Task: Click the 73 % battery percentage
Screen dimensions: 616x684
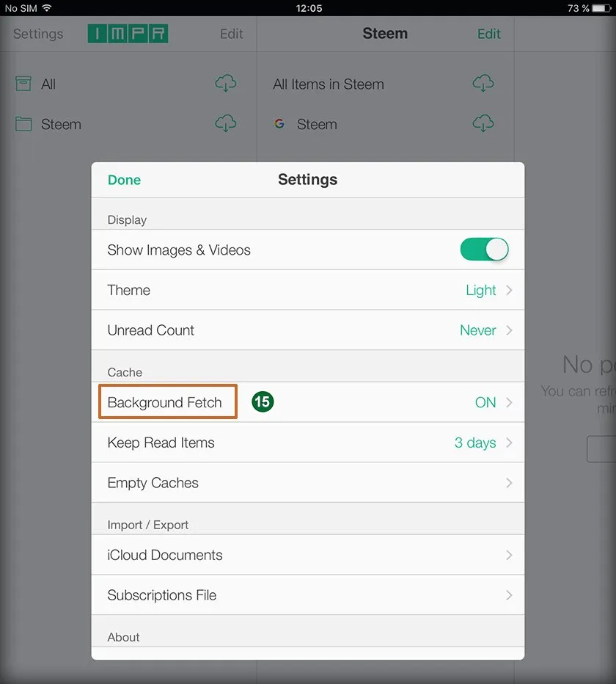Action: coord(578,8)
